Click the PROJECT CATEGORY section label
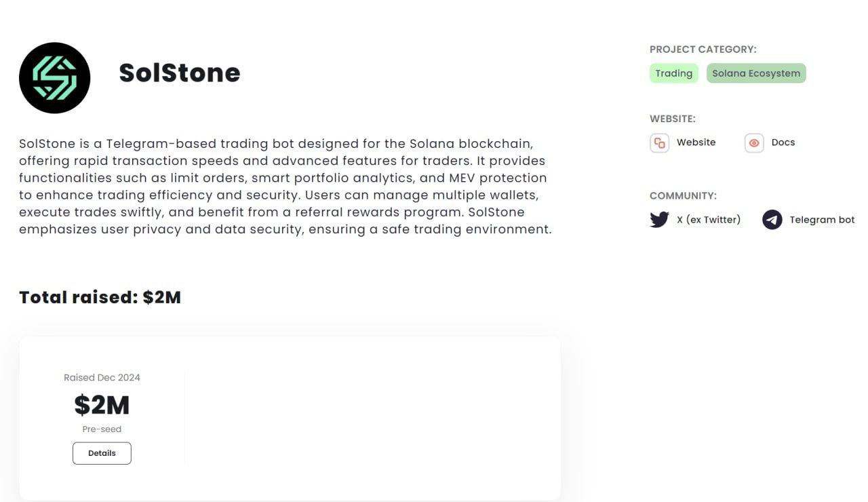 click(x=703, y=50)
